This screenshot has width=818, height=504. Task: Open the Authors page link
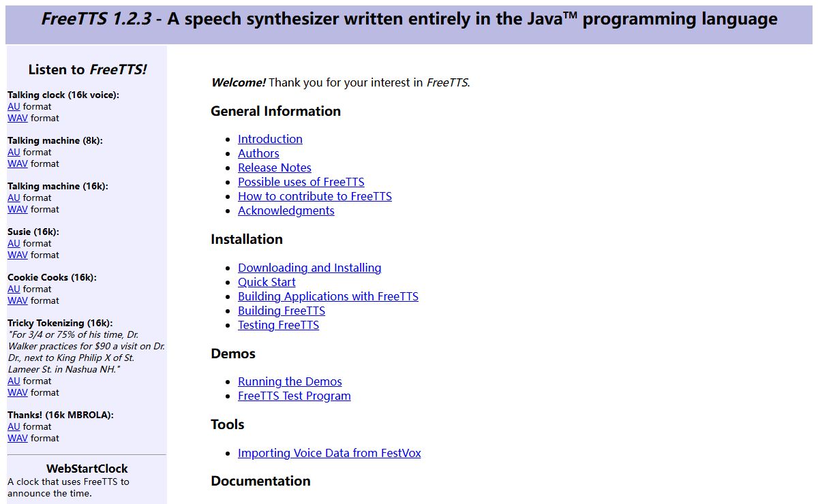258,153
